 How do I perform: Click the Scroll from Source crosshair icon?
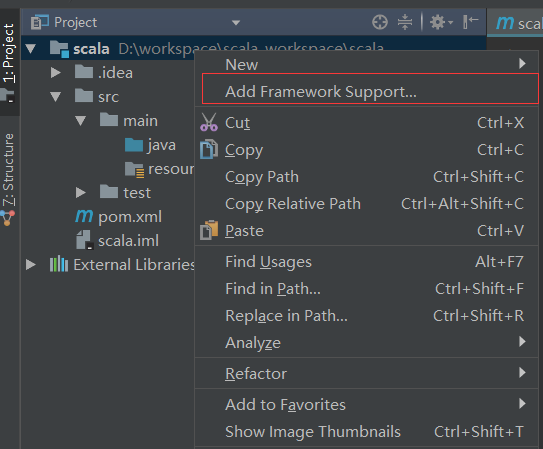pyautogui.click(x=380, y=23)
